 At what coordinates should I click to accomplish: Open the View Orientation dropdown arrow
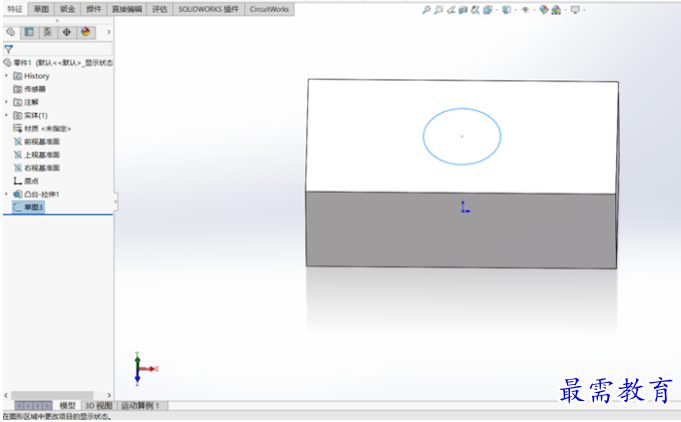[x=497, y=10]
